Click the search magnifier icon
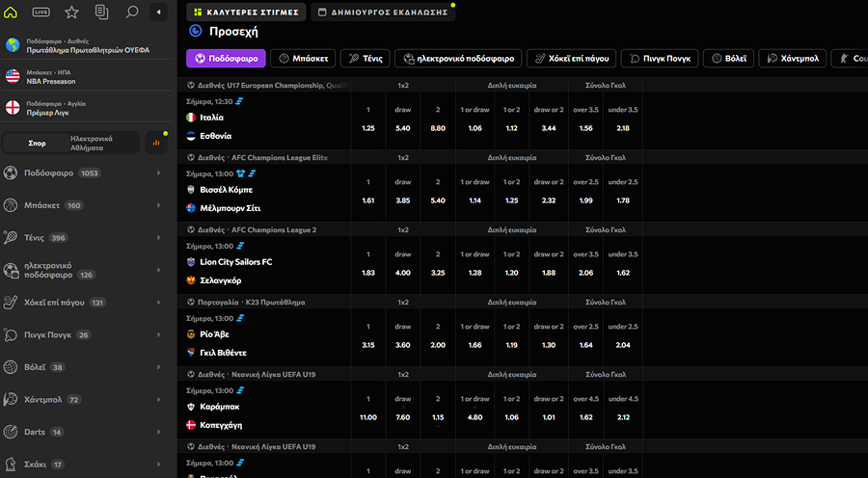 tap(131, 13)
